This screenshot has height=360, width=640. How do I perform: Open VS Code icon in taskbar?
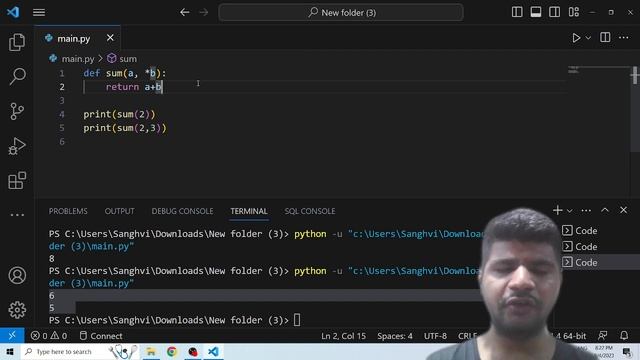pos(213,351)
